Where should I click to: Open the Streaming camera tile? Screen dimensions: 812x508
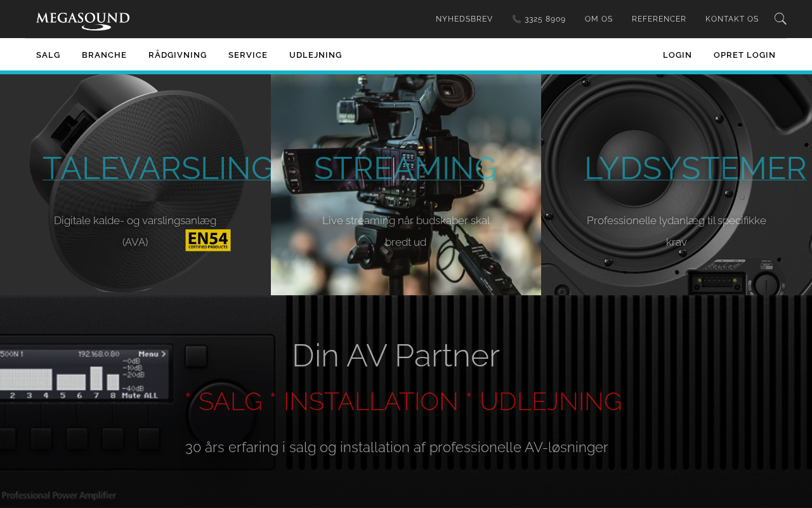click(x=406, y=185)
